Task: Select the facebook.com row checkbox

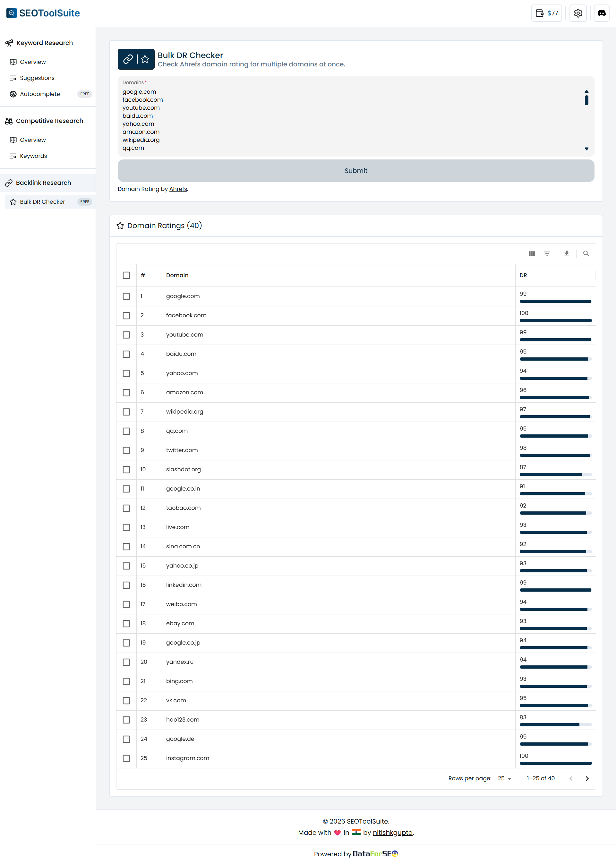Action: (x=126, y=316)
